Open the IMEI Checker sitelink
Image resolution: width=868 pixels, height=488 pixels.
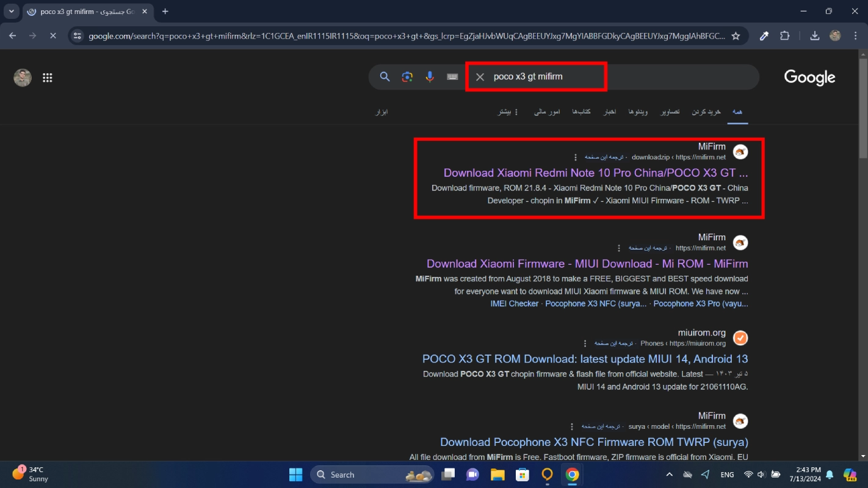coord(514,304)
